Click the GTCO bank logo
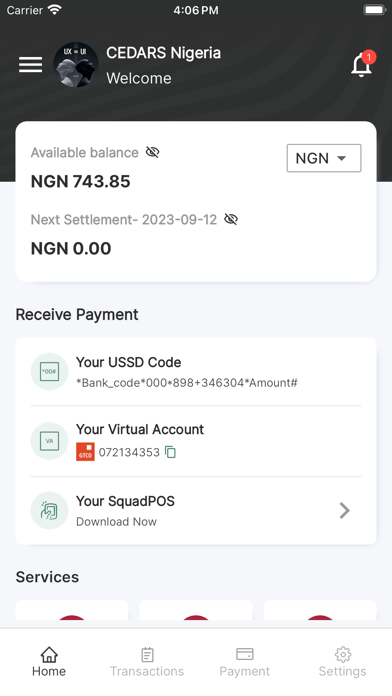Viewport: 392px width, 696px height. point(85,452)
